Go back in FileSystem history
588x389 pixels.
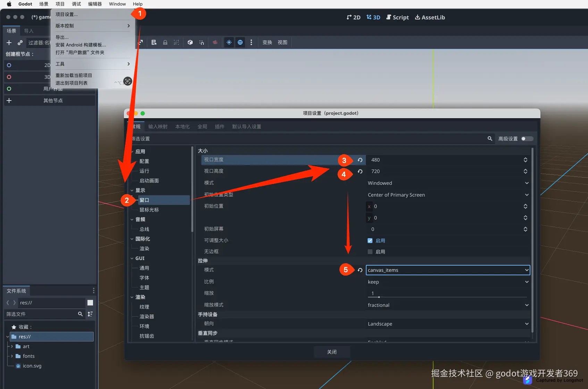pyautogui.click(x=8, y=303)
